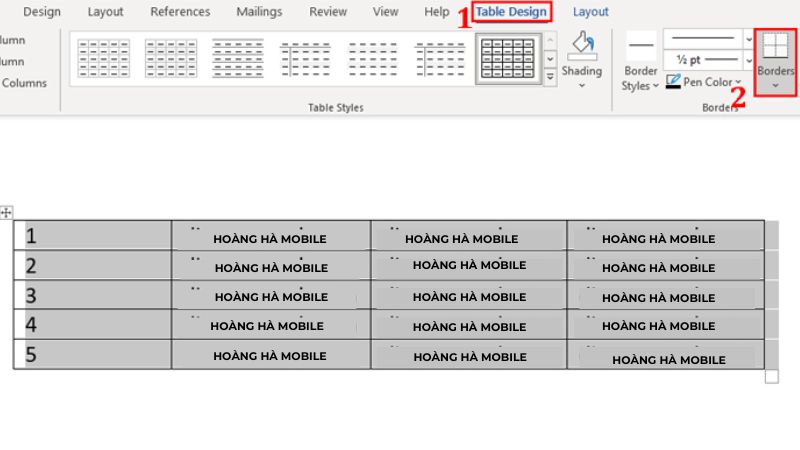Click the table move handle icon

tap(6, 212)
